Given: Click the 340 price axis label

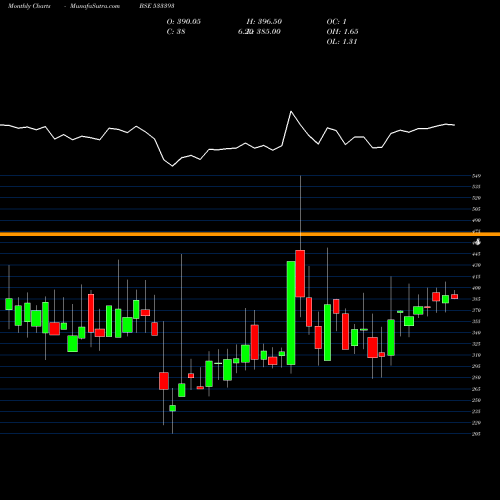Looking at the screenshot, I should [476, 333].
